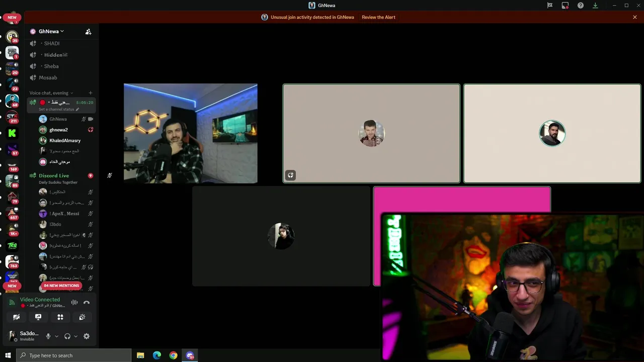Join the Mosaab voice channel
This screenshot has width=644, height=362.
(62, 77)
